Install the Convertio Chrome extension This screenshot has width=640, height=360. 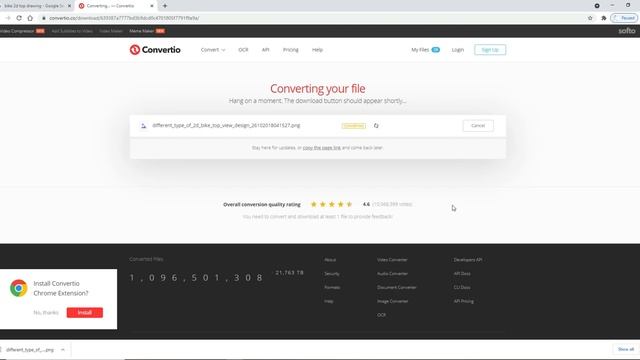(85, 313)
